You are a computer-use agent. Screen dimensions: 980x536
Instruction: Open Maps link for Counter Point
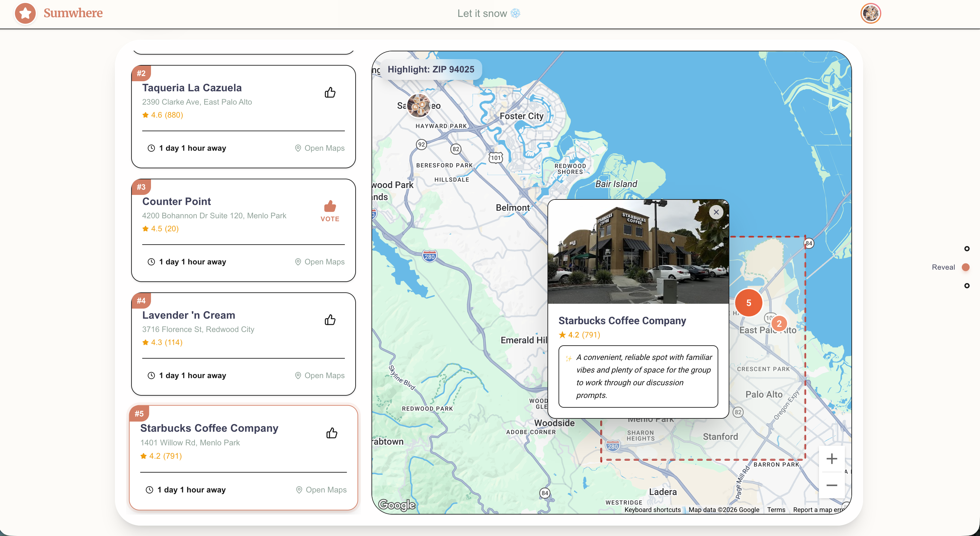(x=320, y=262)
